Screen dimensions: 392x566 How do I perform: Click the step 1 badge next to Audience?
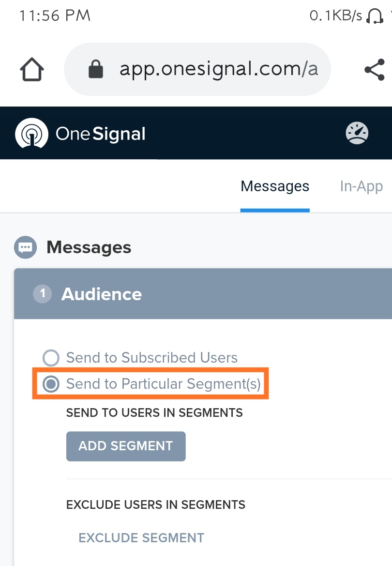coord(43,294)
